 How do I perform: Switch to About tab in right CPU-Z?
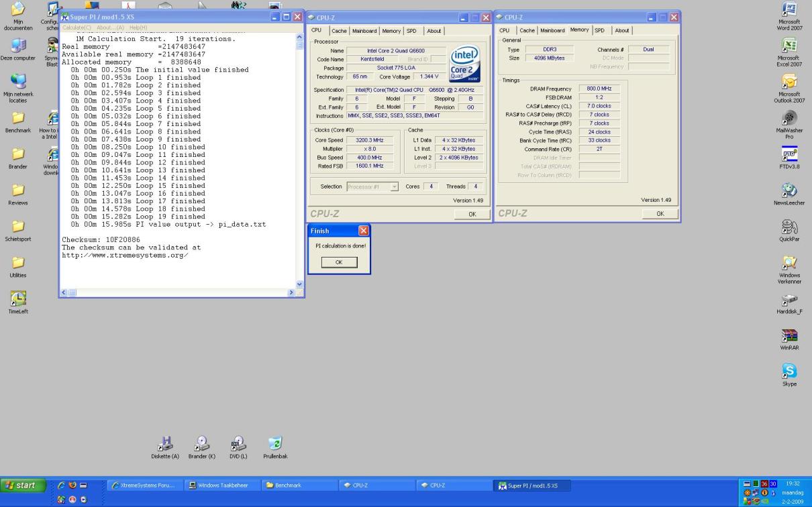point(622,31)
